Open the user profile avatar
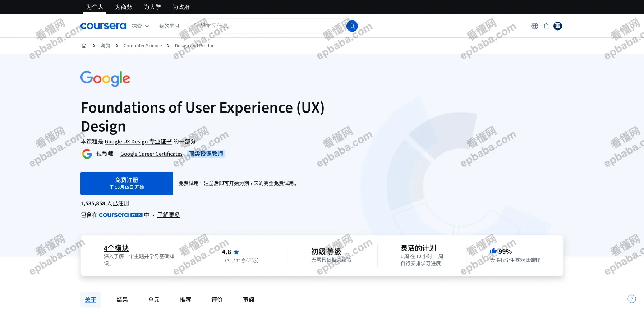This screenshot has width=644, height=311. click(558, 26)
